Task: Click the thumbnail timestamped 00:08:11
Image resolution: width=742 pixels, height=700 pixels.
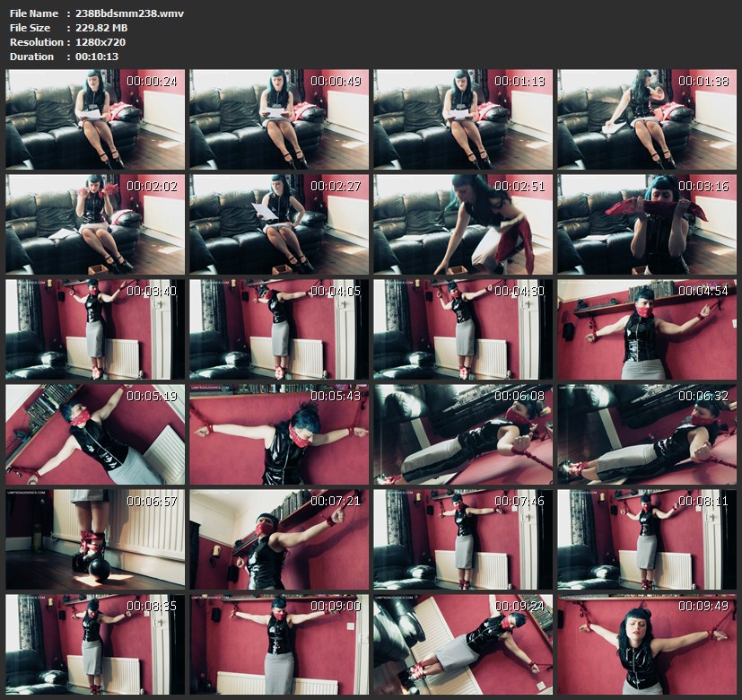Action: [647, 539]
